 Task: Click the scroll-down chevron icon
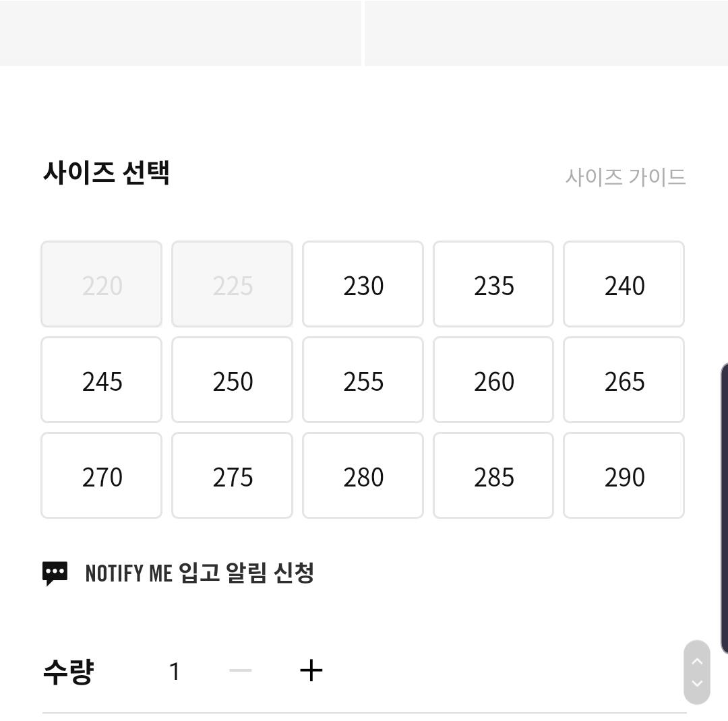697,683
